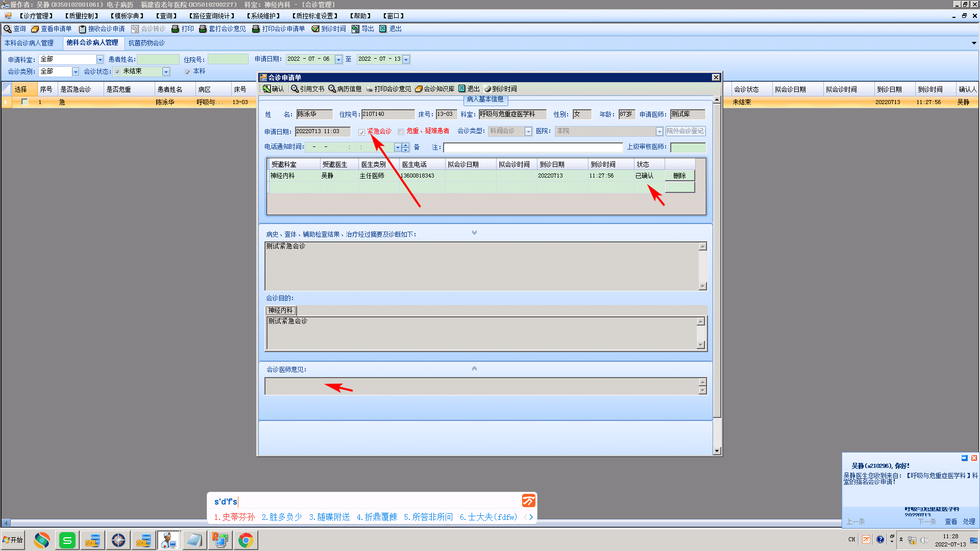This screenshot has height=551, width=980.
Task: Click the 删除 button for 吴静
Action: point(679,176)
